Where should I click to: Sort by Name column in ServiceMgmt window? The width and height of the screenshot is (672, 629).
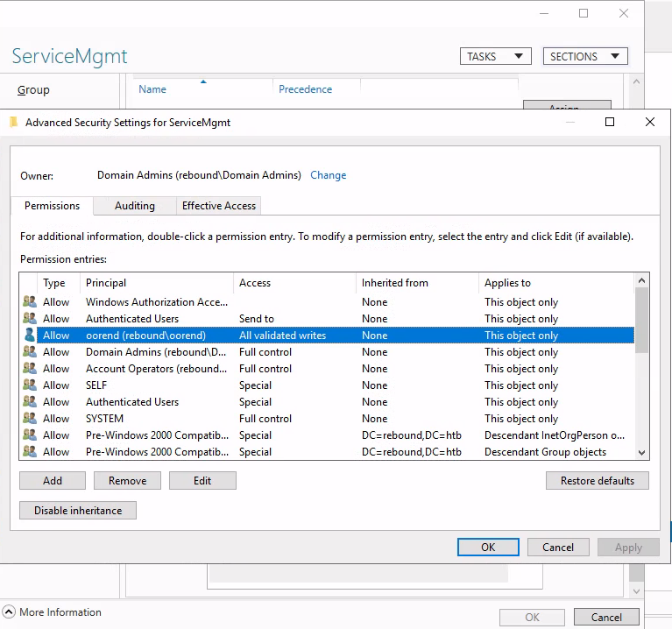point(152,89)
